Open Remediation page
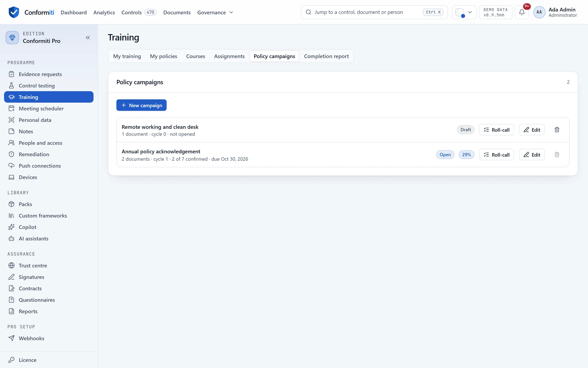Image resolution: width=588 pixels, height=368 pixels. click(49, 154)
